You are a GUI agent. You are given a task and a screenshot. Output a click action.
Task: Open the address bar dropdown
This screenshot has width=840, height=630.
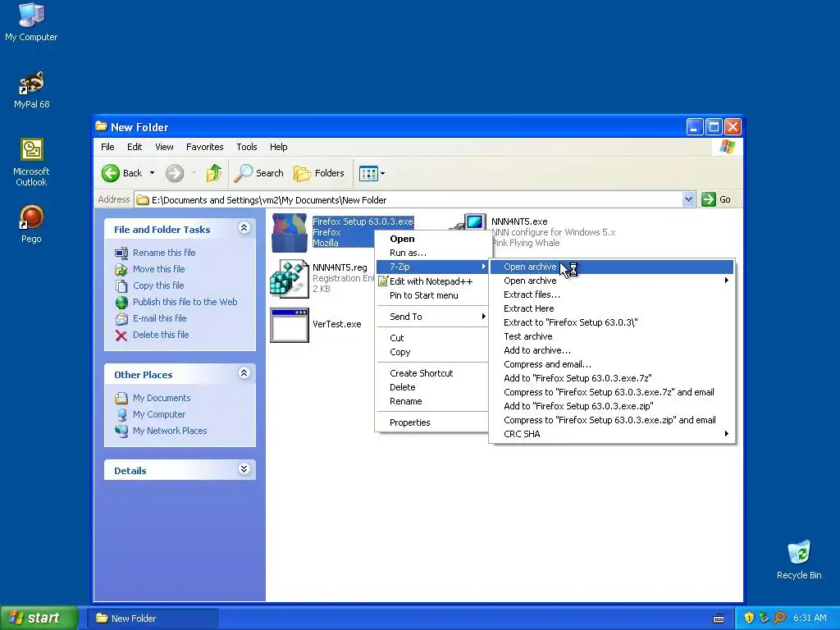(x=688, y=200)
